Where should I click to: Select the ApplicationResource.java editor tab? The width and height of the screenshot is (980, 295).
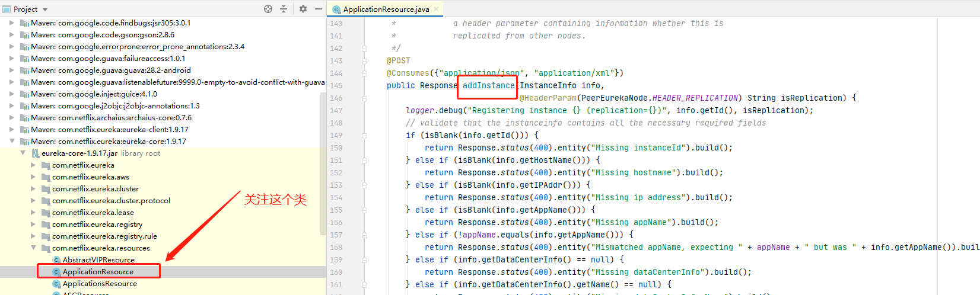tap(386, 9)
